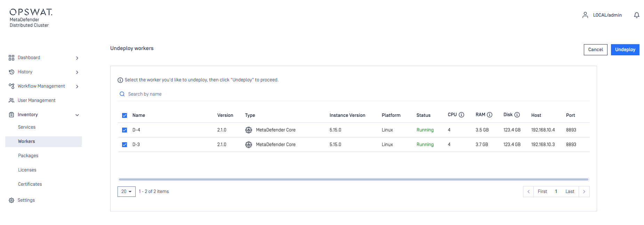Click the Dashboard grid icon

(11, 58)
